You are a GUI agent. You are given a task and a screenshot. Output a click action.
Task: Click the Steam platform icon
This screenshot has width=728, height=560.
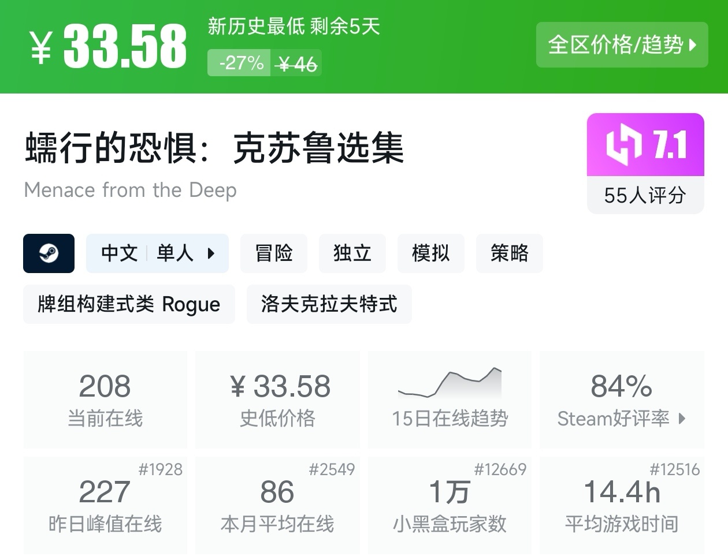(49, 253)
